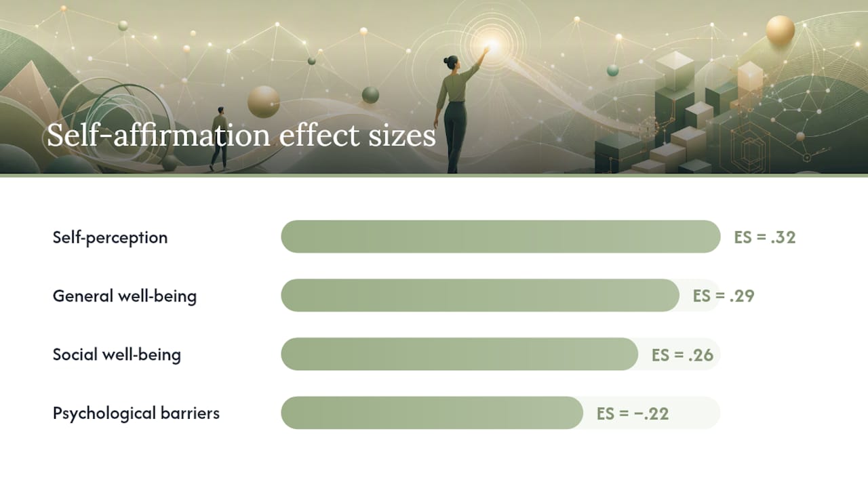Select the General well-being label
868x488 pixels.
125,296
